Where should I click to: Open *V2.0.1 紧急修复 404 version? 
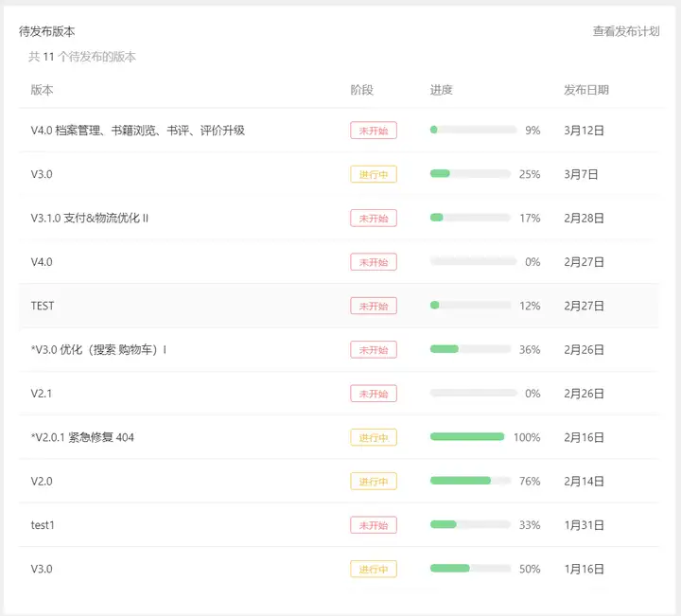tap(82, 437)
